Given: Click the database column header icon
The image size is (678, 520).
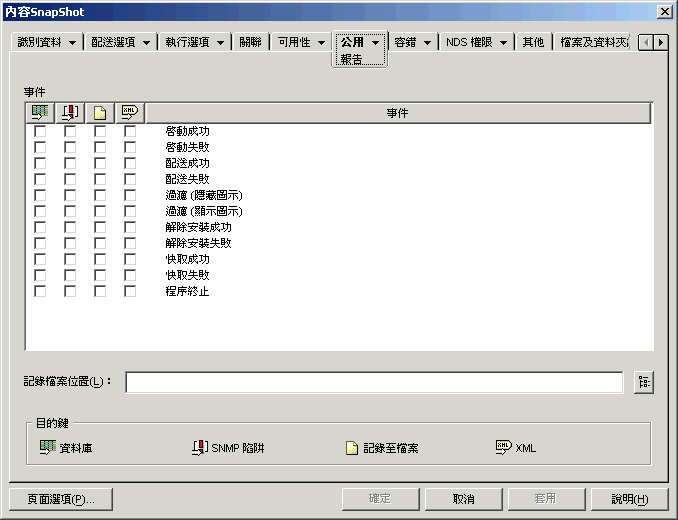Looking at the screenshot, I should pyautogui.click(x=40, y=113).
